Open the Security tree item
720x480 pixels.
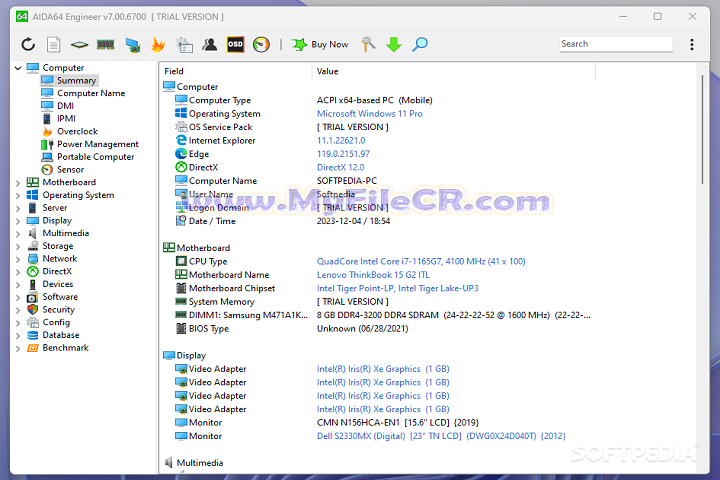click(58, 310)
